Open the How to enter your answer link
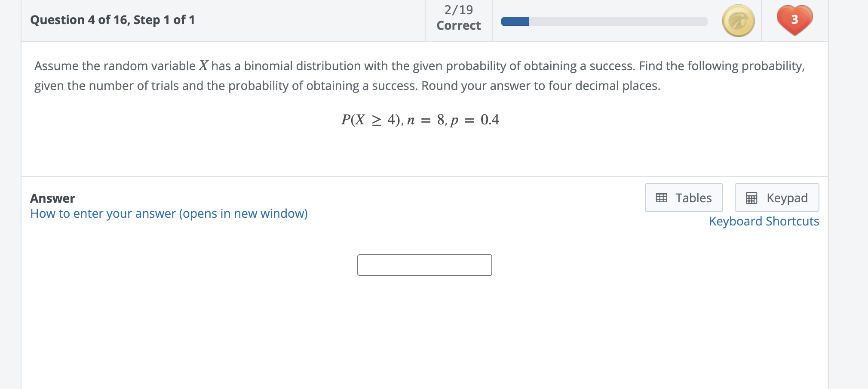 [x=169, y=213]
